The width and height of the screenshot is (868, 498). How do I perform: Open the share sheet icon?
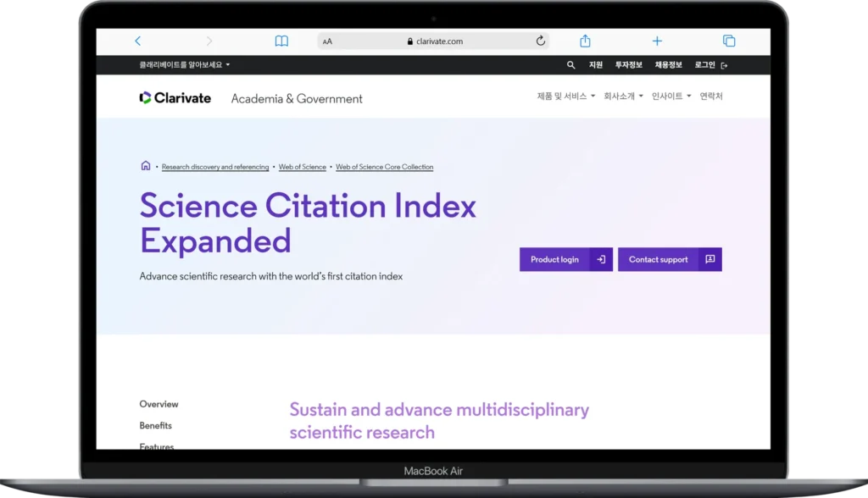click(585, 41)
